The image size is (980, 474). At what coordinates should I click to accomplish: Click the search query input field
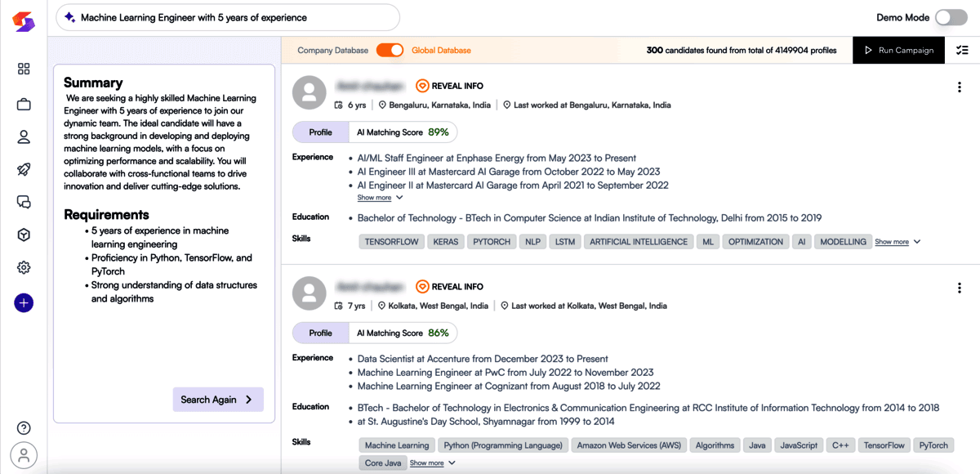pos(229,17)
